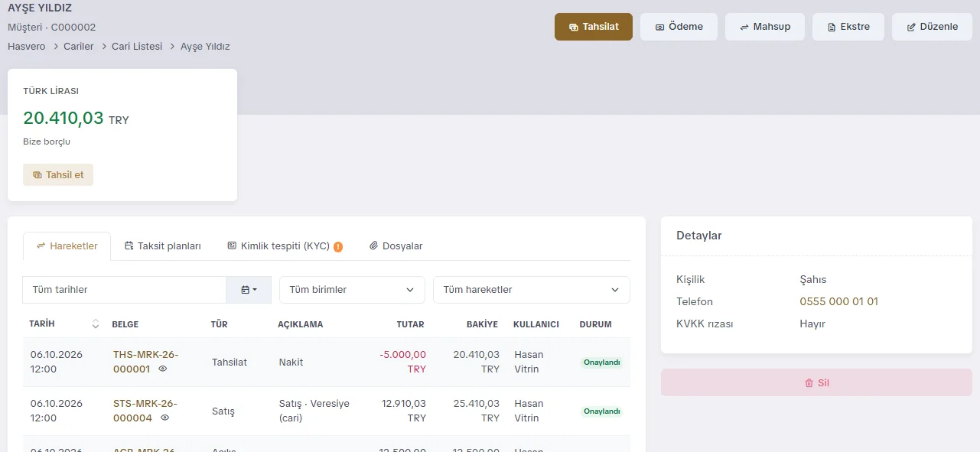Image resolution: width=980 pixels, height=452 pixels.
Task: Open the Kimlik tespiti (KYC) tab
Action: [x=285, y=246]
